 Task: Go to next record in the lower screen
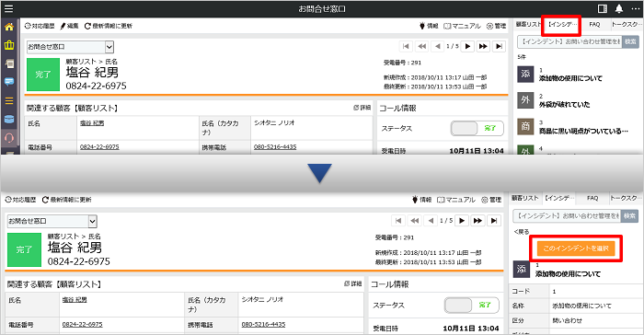point(462,221)
